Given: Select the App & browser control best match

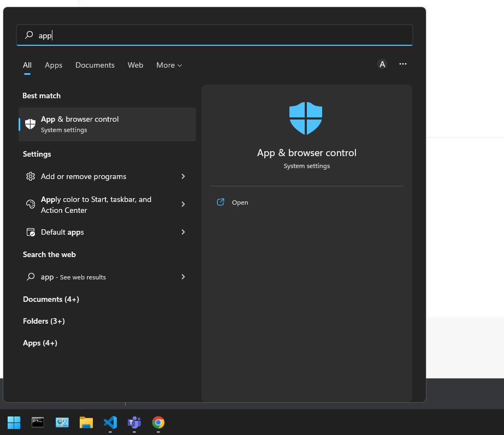Looking at the screenshot, I should [x=108, y=124].
